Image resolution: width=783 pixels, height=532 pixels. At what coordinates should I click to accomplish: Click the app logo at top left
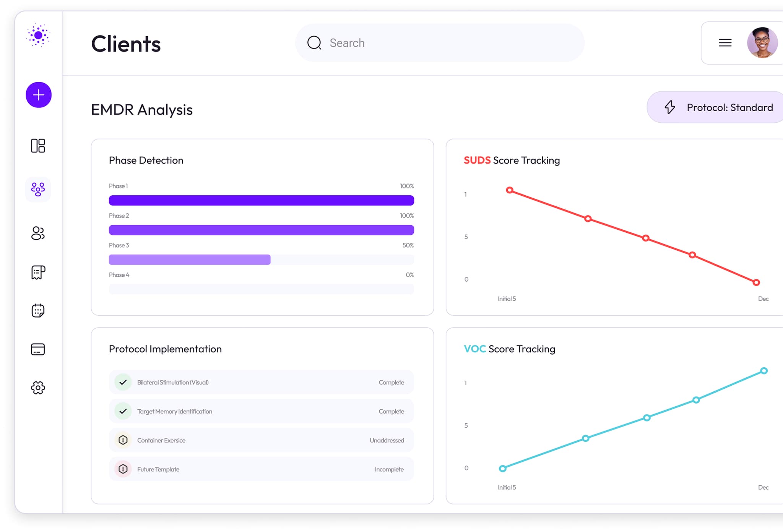click(38, 36)
